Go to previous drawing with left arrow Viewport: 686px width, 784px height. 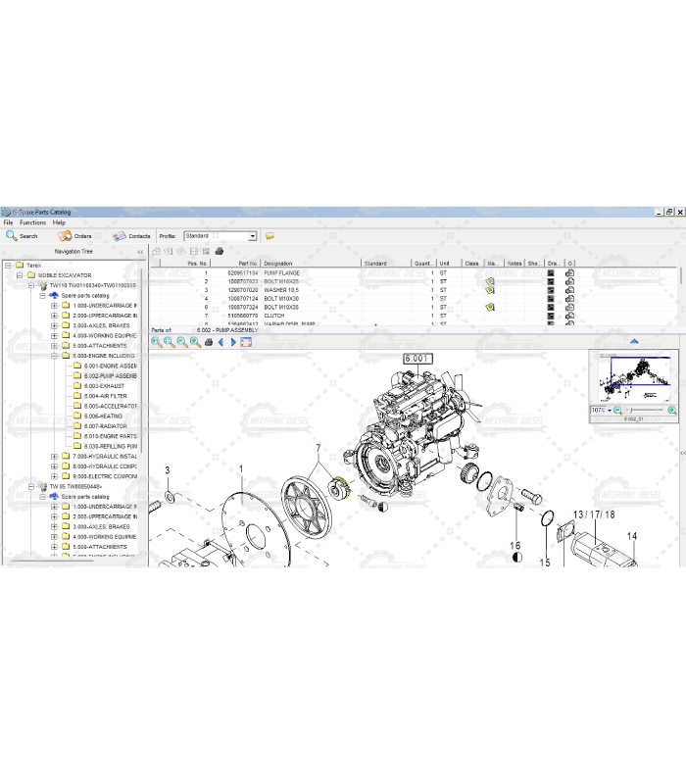220,342
